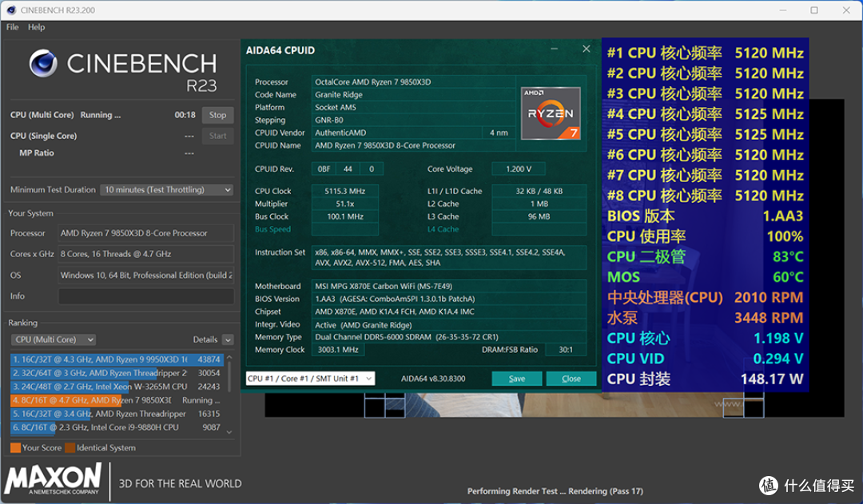Open the CPU #1 / Core #1 selector
The image size is (863, 504).
[x=310, y=379]
